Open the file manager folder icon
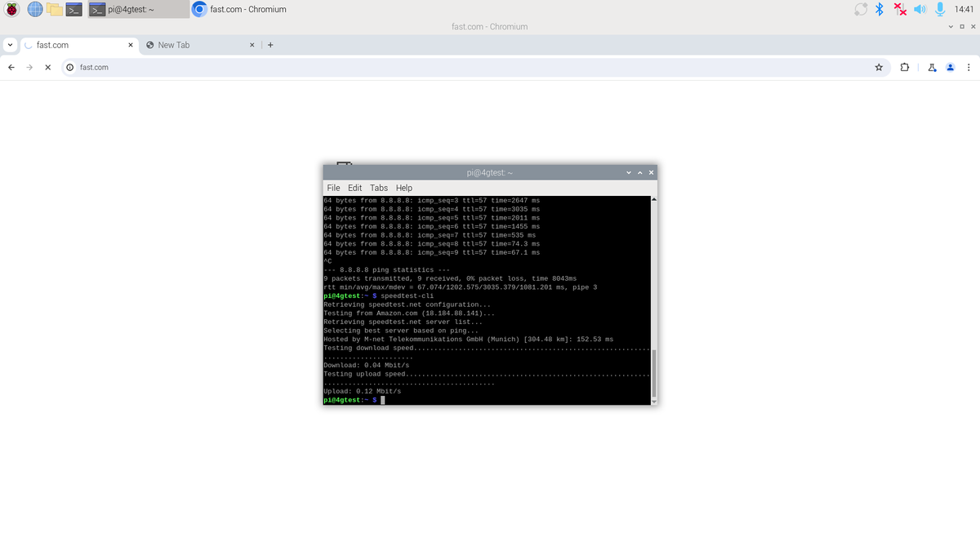 click(55, 10)
